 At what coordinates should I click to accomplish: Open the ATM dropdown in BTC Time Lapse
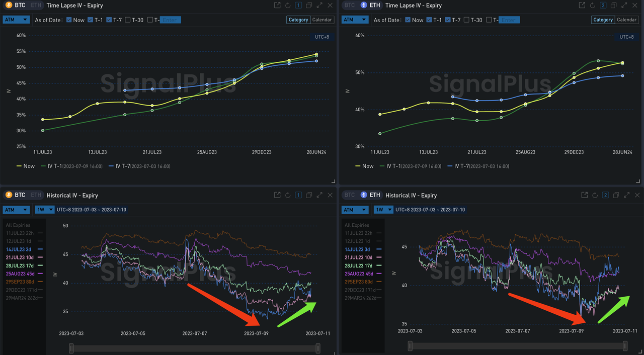pos(17,20)
